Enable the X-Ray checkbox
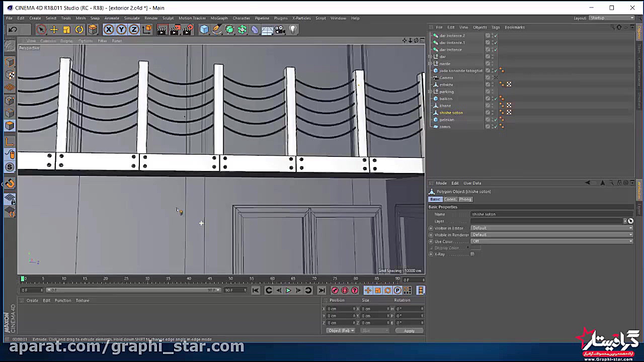644x362 pixels. tap(472, 254)
